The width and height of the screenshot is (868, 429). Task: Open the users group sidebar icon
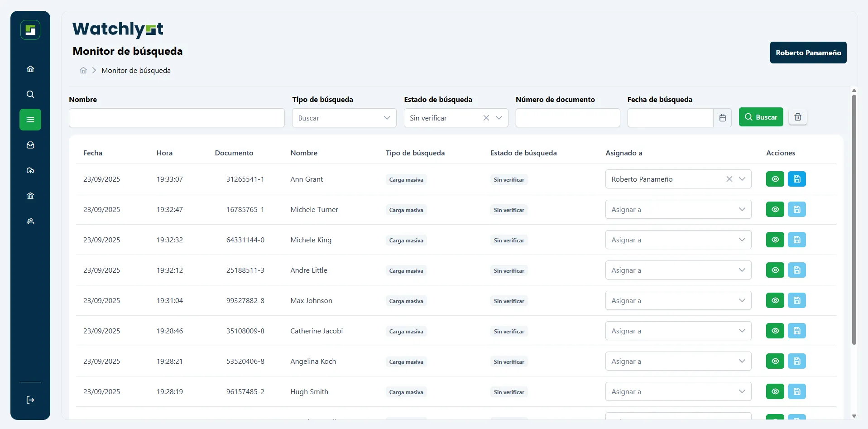point(30,221)
